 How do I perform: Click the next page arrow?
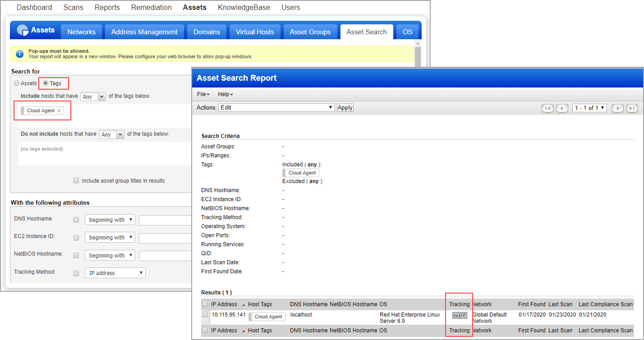(617, 108)
